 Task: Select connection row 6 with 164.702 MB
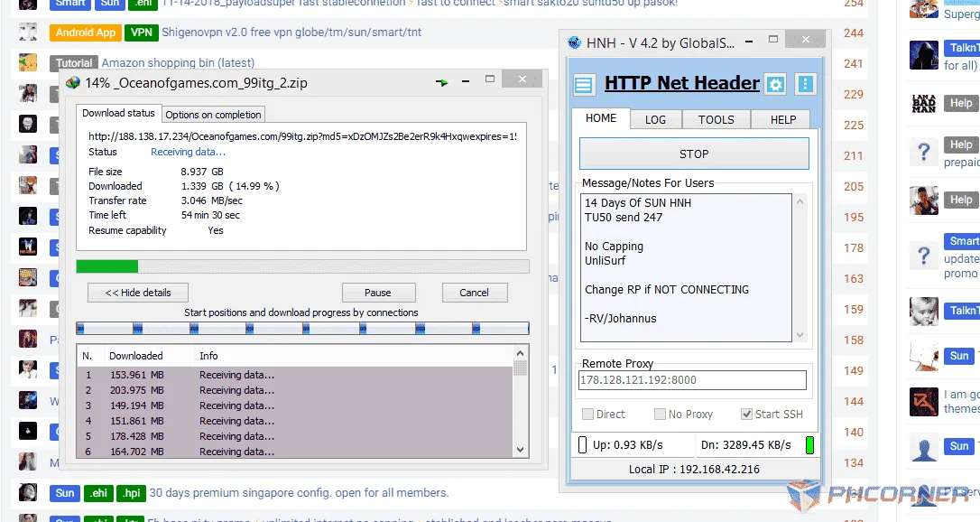click(x=294, y=452)
